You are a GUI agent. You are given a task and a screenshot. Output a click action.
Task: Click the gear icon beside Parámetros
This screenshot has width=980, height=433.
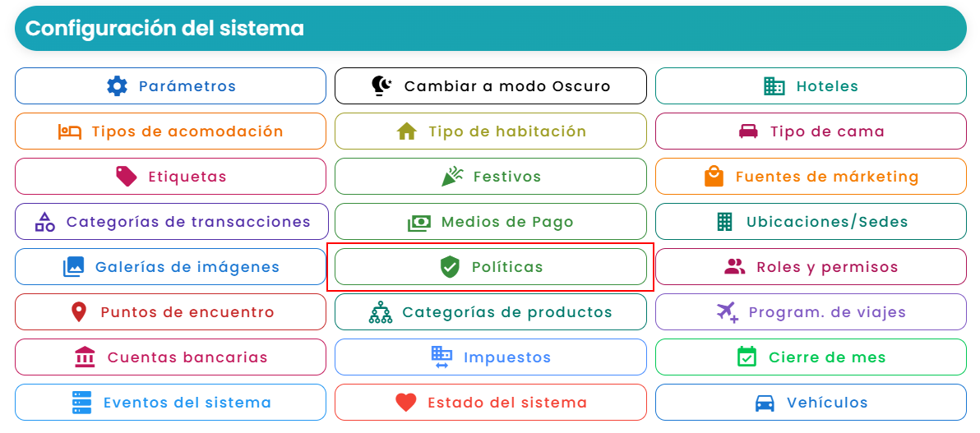coord(117,85)
